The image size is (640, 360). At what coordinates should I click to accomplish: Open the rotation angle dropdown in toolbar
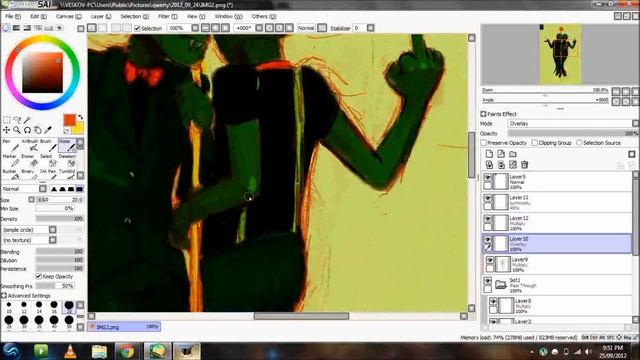(x=259, y=28)
